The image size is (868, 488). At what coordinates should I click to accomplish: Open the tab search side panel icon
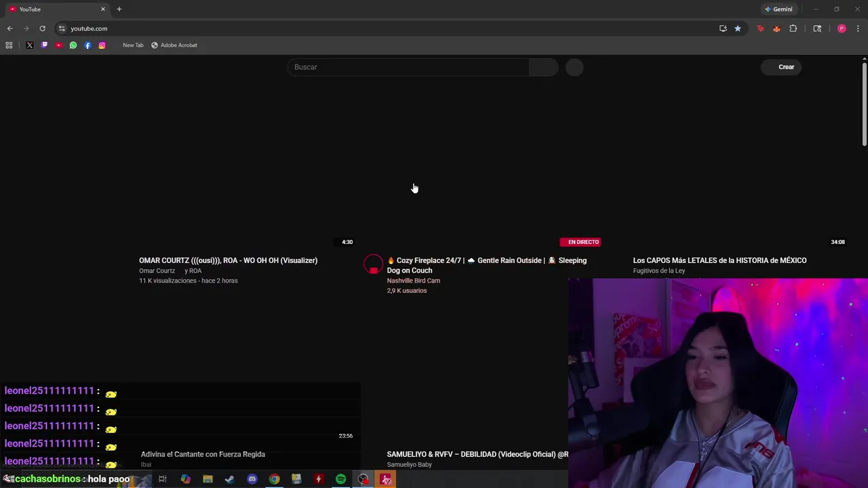click(x=817, y=28)
